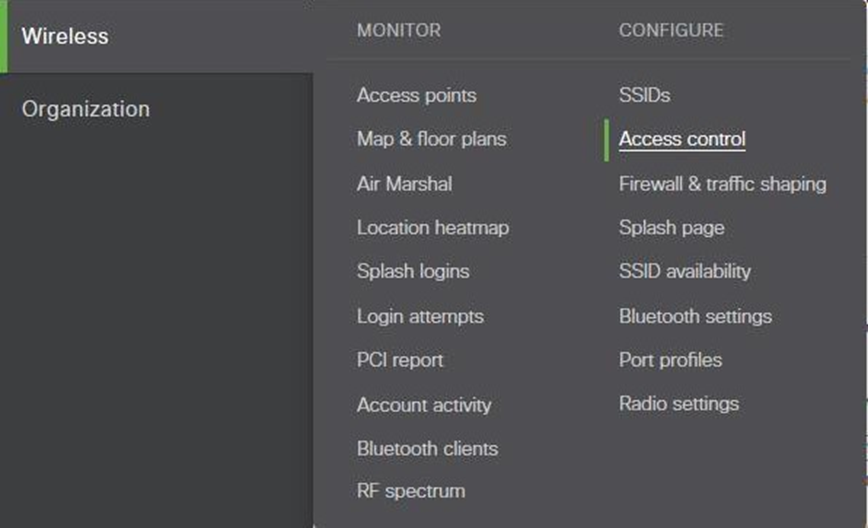Click the Access control link
The height and width of the screenshot is (528, 868).
click(682, 139)
